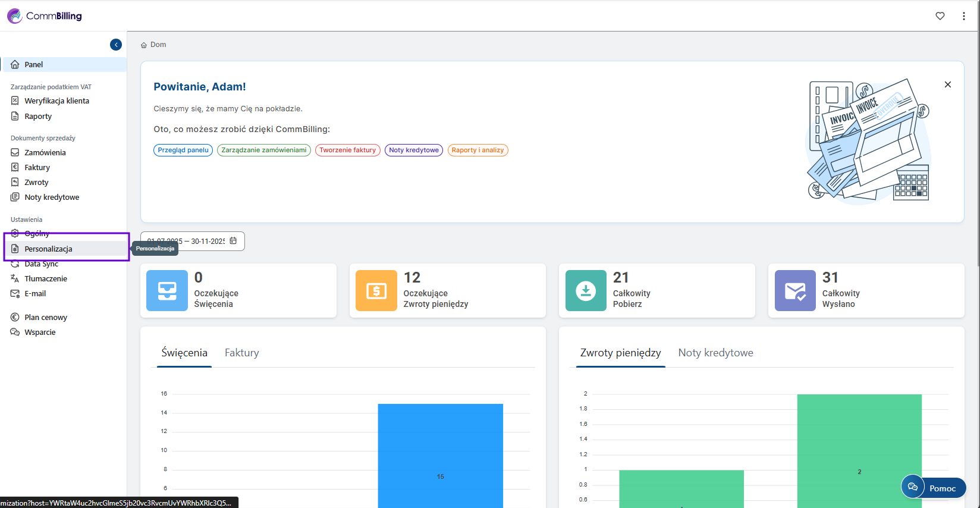The height and width of the screenshot is (508, 980).
Task: Open the three-dot options menu
Action: click(964, 16)
